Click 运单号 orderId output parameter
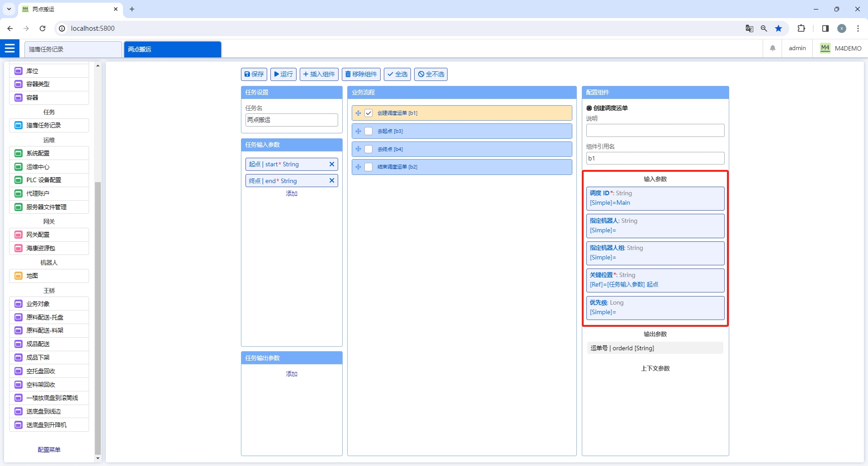The width and height of the screenshot is (868, 466). 655,348
